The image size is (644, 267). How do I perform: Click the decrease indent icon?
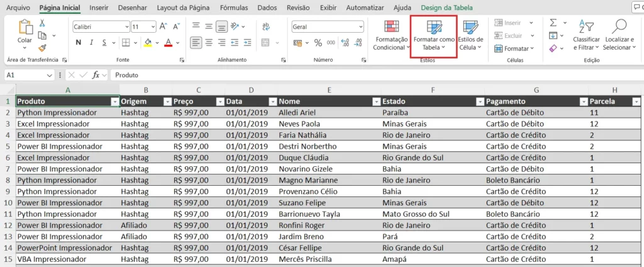[235, 42]
